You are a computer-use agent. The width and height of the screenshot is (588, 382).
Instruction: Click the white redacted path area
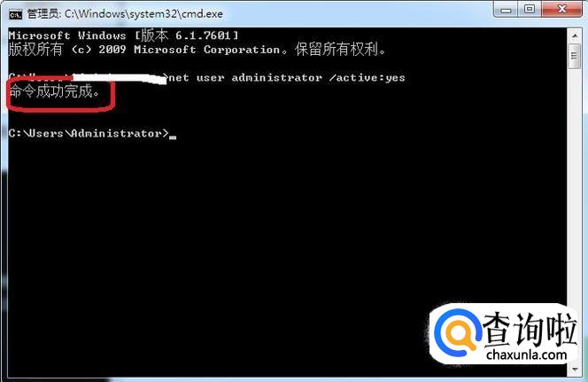coord(120,78)
